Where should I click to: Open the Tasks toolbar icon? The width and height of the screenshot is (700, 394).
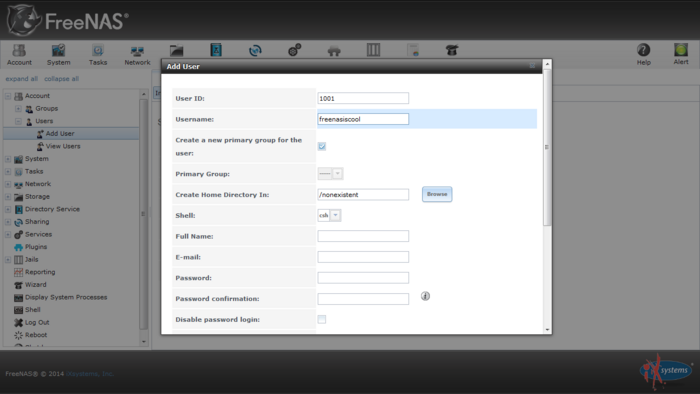(x=98, y=54)
